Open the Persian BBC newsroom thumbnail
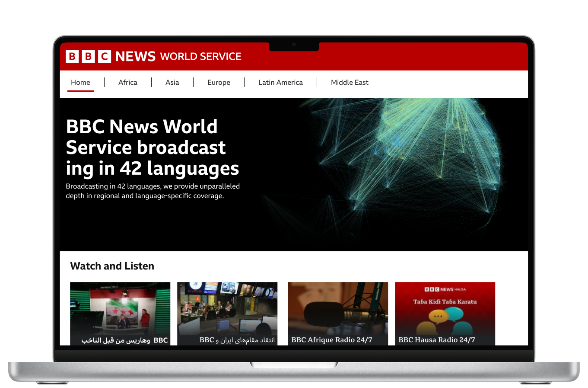 coord(227,314)
